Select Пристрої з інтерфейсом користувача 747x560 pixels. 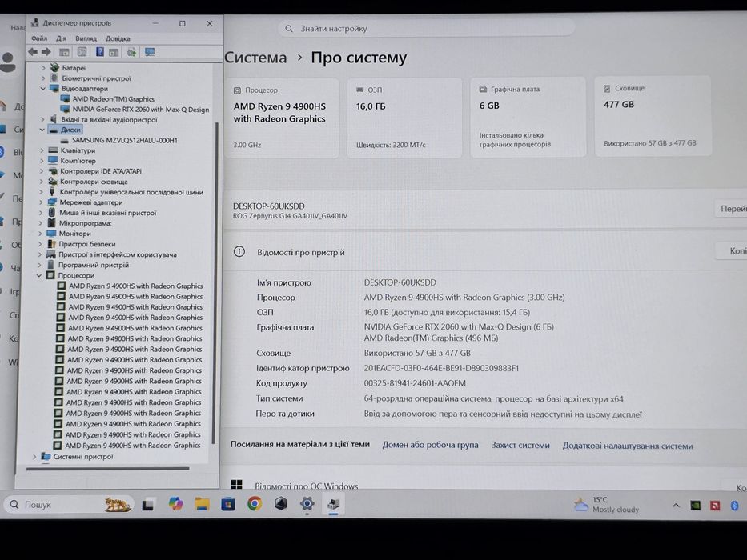[118, 254]
